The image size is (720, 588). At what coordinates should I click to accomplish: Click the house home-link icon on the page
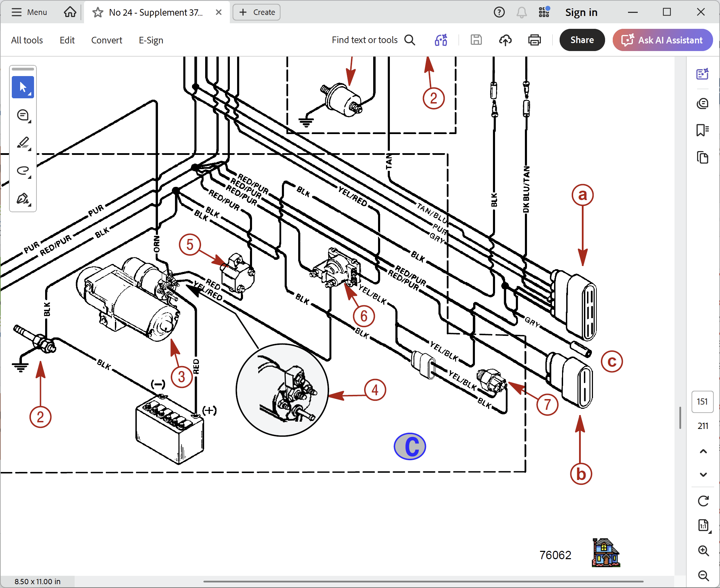606,553
